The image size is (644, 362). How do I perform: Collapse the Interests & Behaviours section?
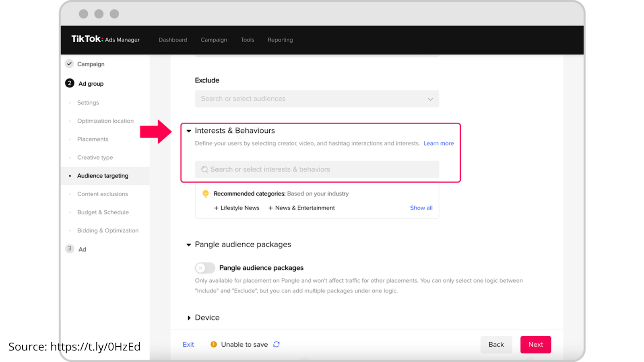point(189,131)
